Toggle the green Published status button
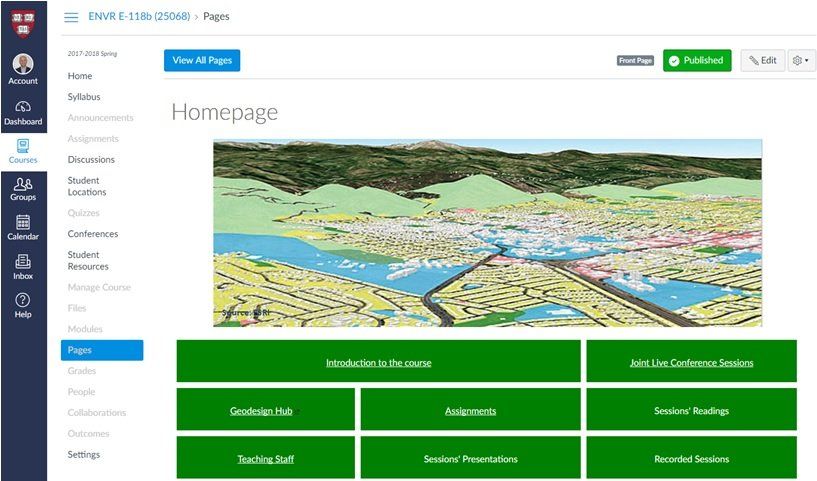The image size is (817, 481). (x=697, y=61)
